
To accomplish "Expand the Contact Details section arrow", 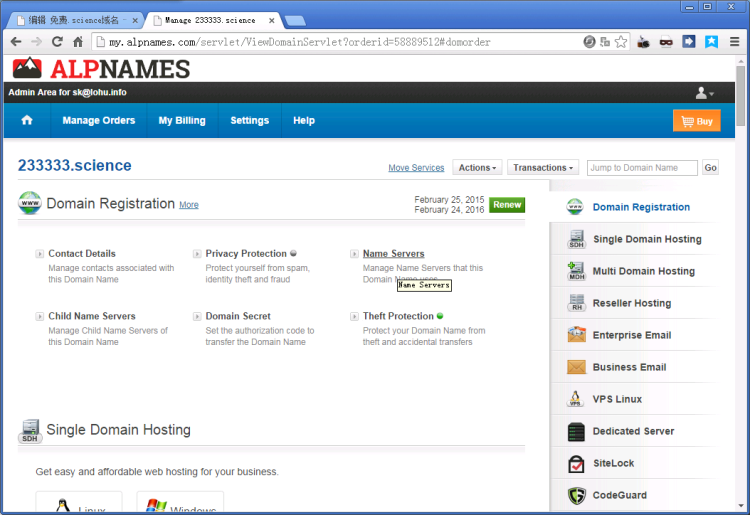I will tap(39, 254).
